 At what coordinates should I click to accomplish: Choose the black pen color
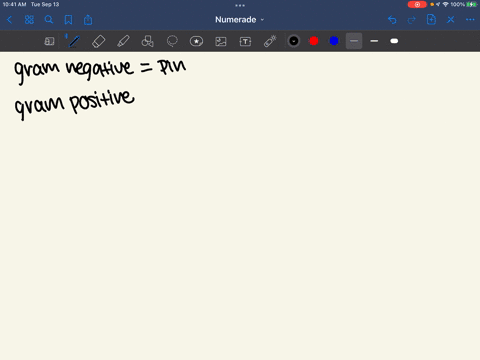coord(294,41)
